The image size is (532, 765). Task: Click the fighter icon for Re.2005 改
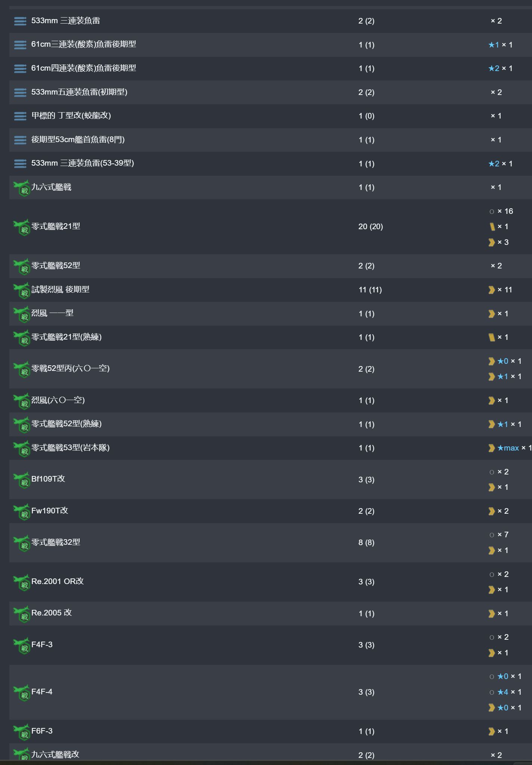[x=21, y=614]
